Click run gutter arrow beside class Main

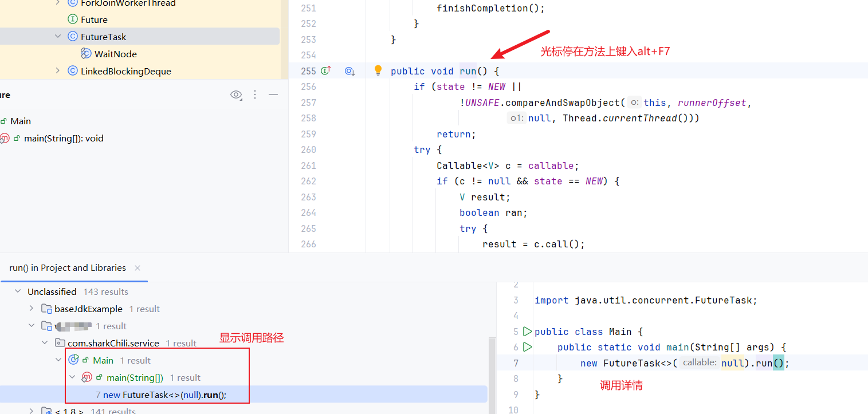click(x=527, y=332)
